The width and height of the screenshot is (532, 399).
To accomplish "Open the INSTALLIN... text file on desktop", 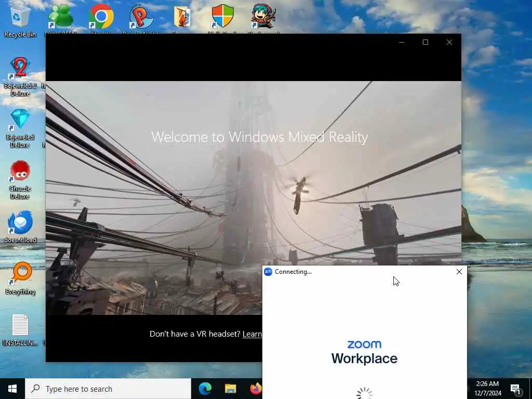I will tap(20, 330).
